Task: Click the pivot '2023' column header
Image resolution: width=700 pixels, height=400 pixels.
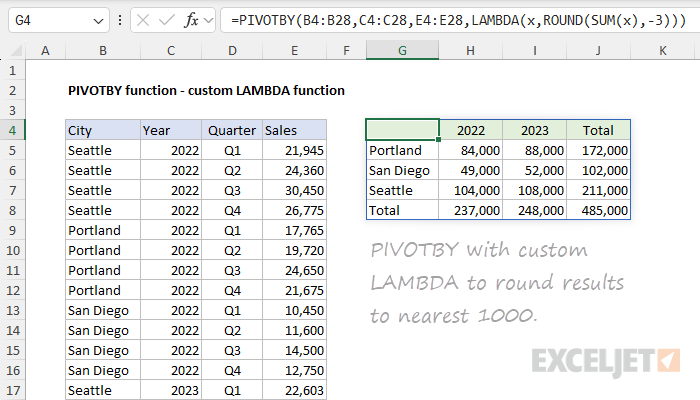Action: (x=534, y=130)
